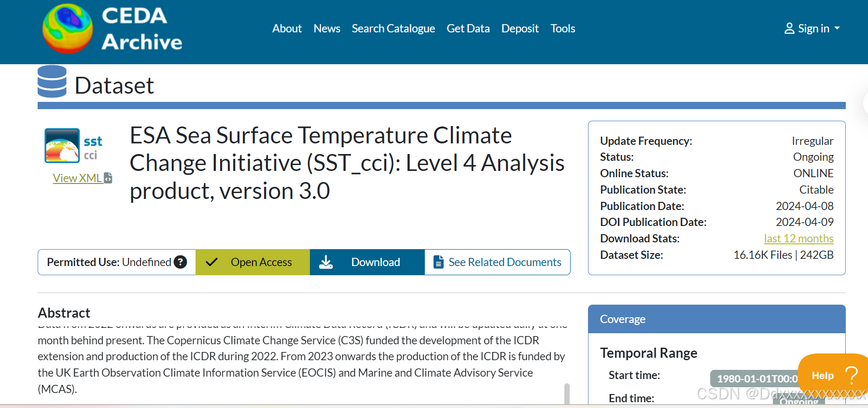This screenshot has width=868, height=408.
Task: Click the Coverage panel header
Action: [x=716, y=319]
